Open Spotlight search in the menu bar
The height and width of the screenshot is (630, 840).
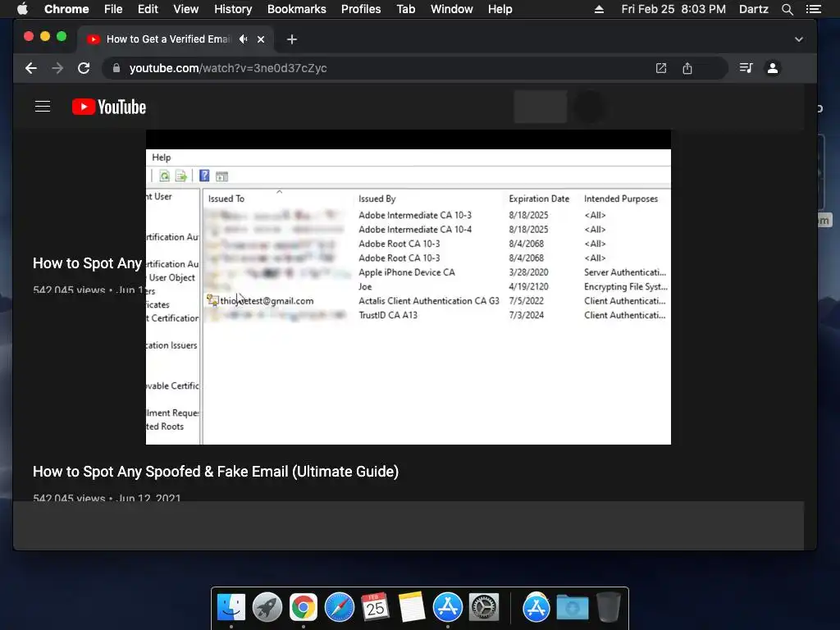point(787,9)
